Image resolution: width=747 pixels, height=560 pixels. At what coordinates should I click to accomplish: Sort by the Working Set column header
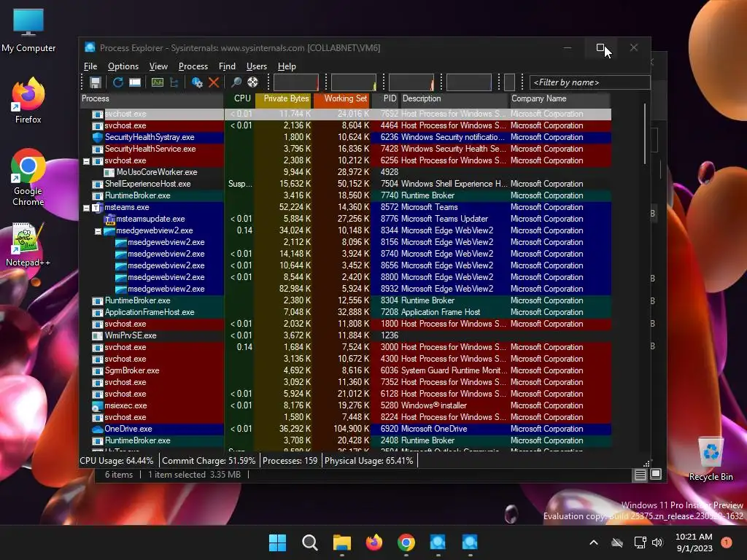click(341, 98)
